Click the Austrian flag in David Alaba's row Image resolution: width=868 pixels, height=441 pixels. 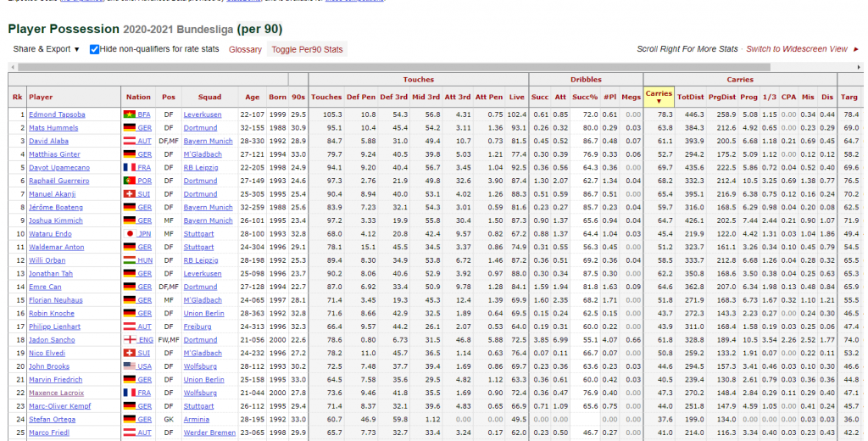point(130,141)
